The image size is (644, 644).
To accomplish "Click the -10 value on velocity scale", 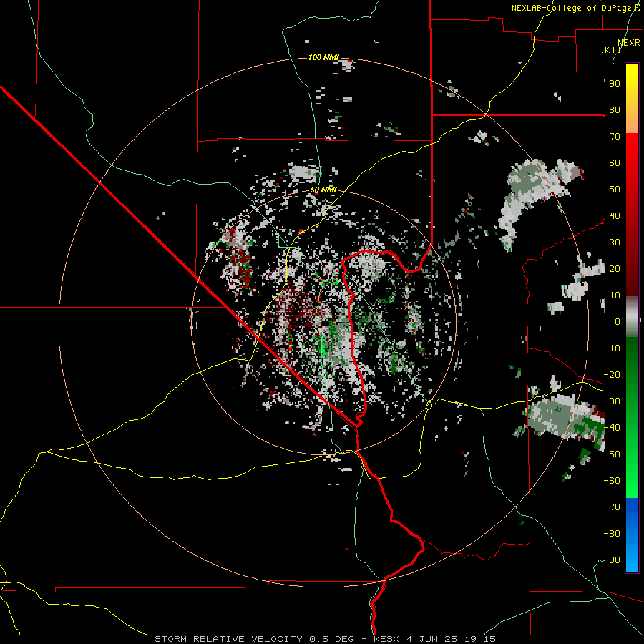I will (612, 348).
